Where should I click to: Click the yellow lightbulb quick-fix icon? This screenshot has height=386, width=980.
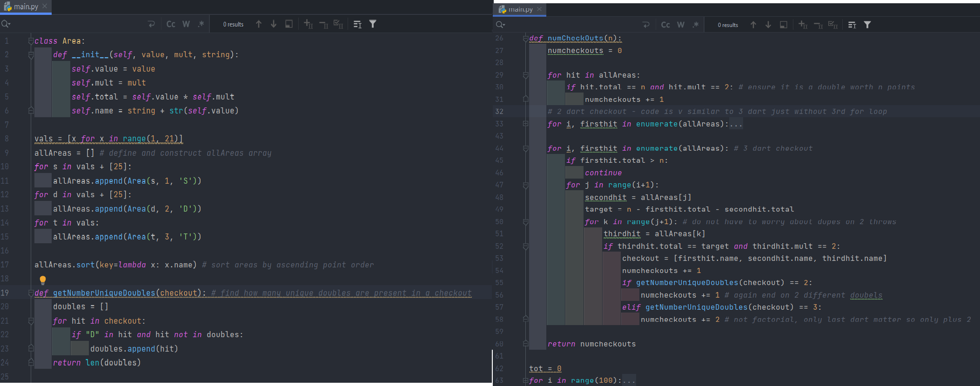point(43,280)
